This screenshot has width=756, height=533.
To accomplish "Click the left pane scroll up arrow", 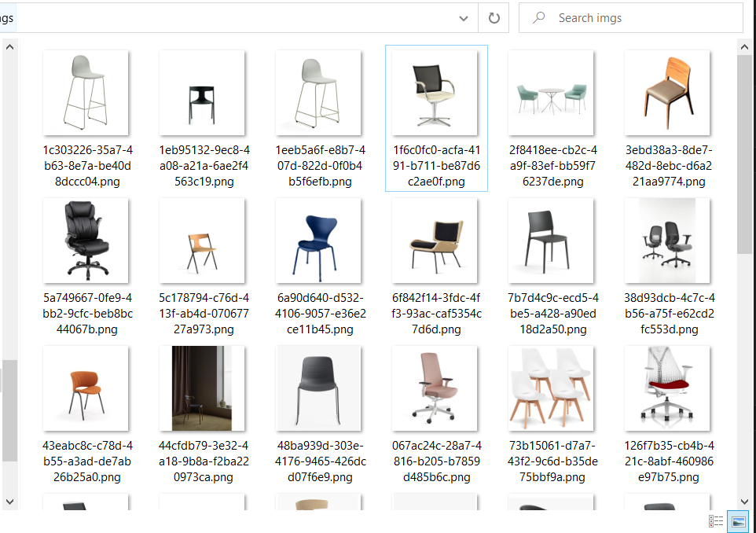I will click(x=9, y=46).
